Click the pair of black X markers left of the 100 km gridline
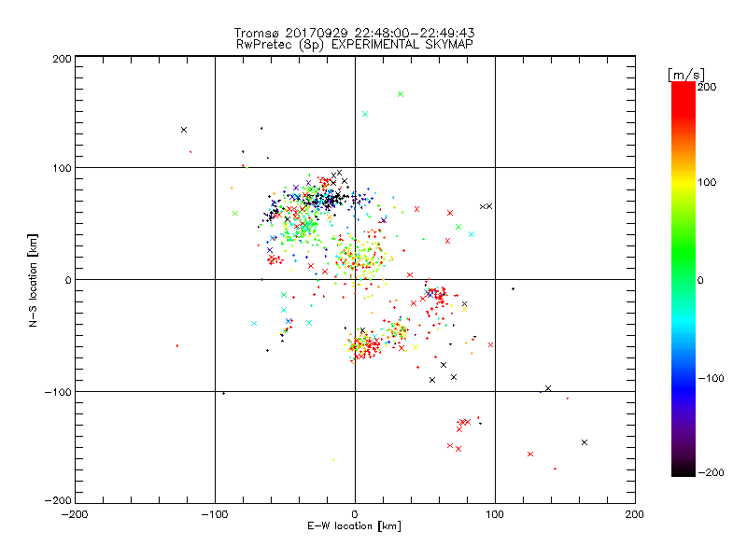This screenshot has width=747, height=560. [x=486, y=206]
